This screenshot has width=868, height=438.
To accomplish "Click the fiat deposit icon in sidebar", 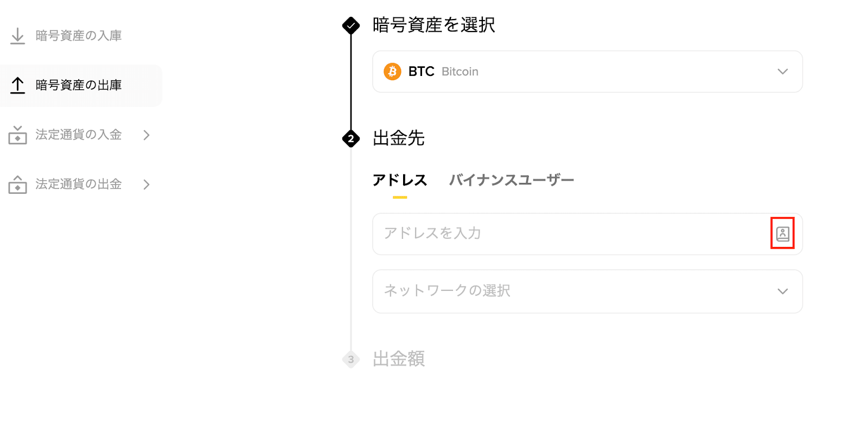I will pyautogui.click(x=17, y=135).
